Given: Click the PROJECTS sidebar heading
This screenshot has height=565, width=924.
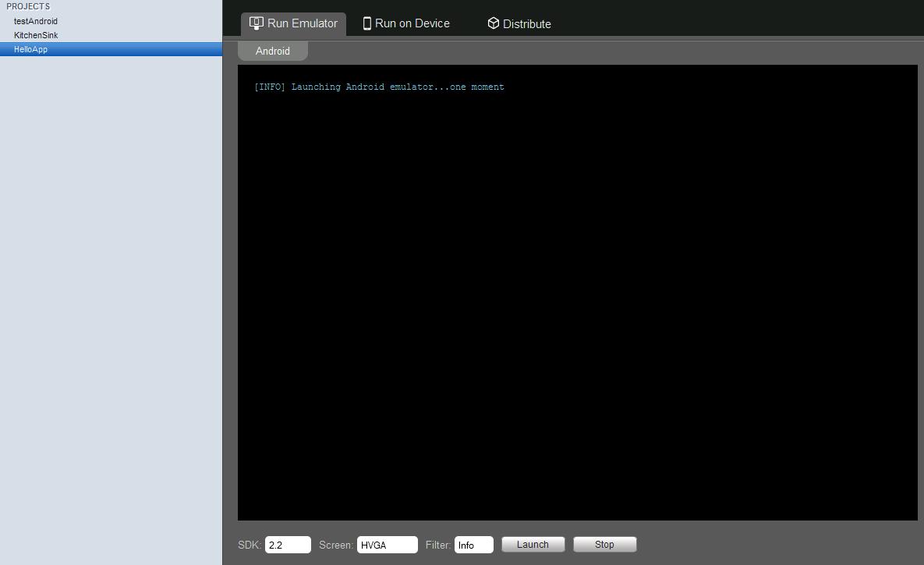Looking at the screenshot, I should click(x=28, y=6).
